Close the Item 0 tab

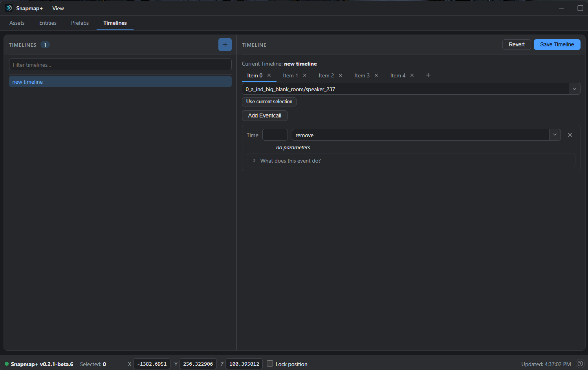pos(269,75)
